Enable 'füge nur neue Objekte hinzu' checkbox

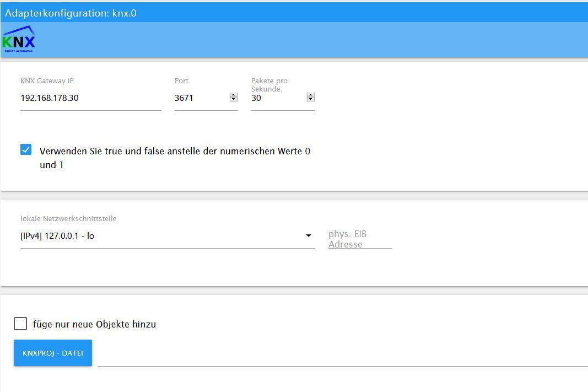click(20, 323)
